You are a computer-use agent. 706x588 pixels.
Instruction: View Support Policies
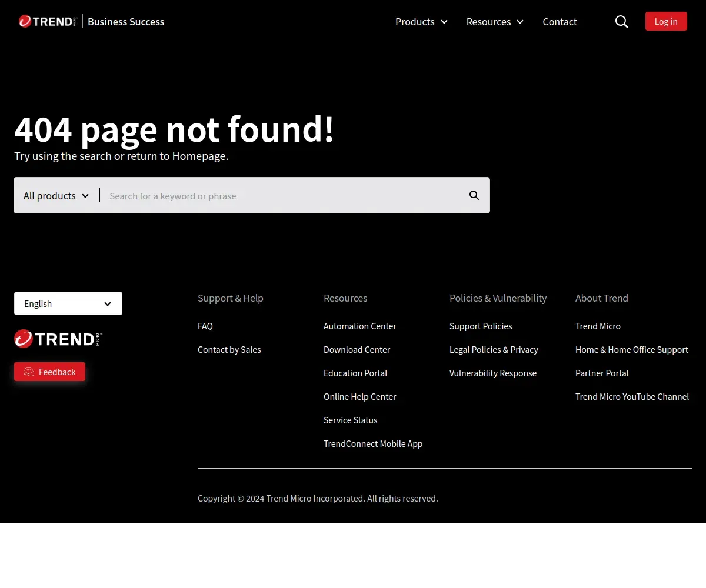481,326
